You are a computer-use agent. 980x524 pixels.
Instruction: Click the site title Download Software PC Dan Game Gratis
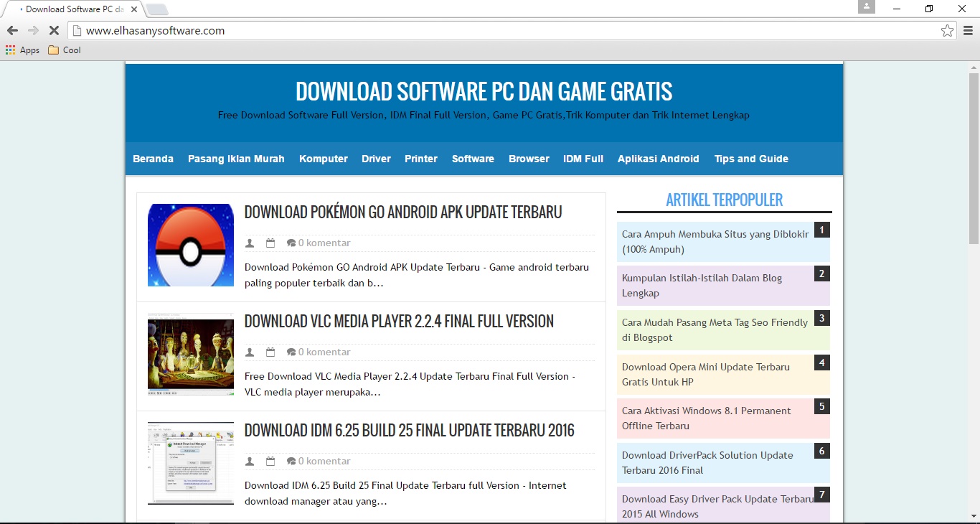pos(484,91)
